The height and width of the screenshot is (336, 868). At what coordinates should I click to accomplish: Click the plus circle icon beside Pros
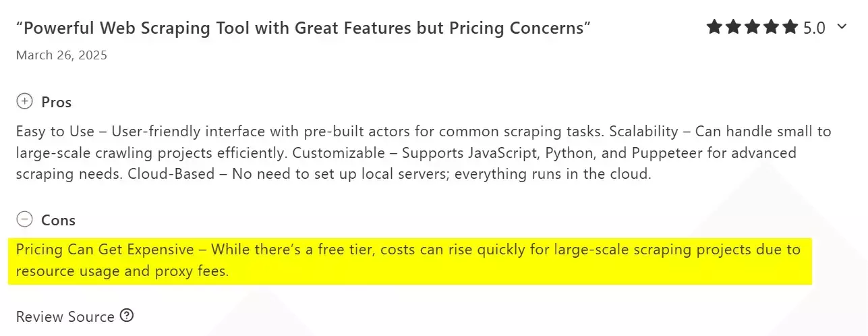click(24, 102)
